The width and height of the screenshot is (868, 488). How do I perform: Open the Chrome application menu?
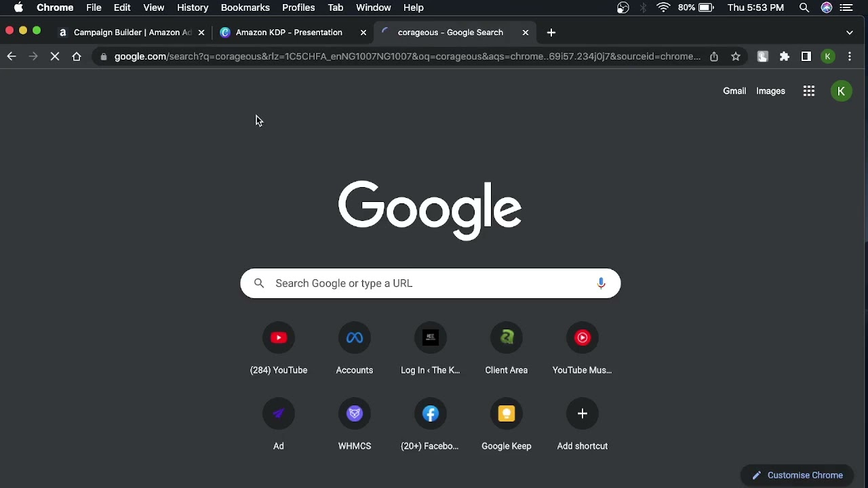55,7
